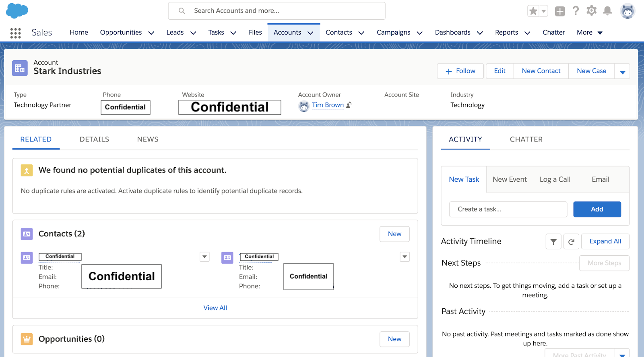Click the user profile avatar
The width and height of the screenshot is (644, 357).
627,11
